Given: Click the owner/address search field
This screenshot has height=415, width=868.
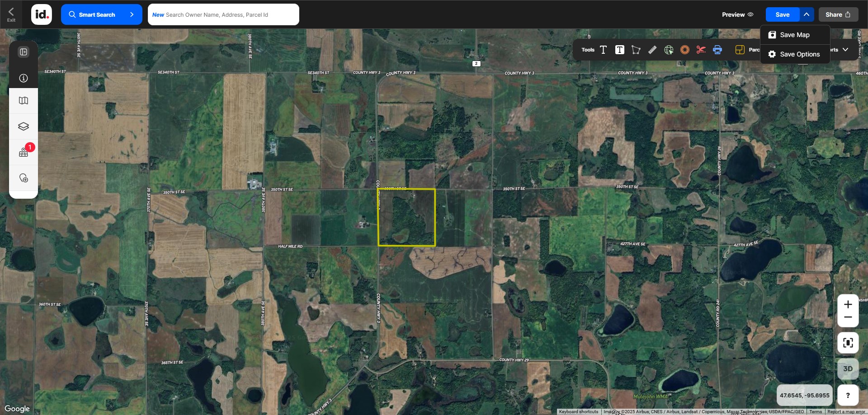Looking at the screenshot, I should [223, 14].
